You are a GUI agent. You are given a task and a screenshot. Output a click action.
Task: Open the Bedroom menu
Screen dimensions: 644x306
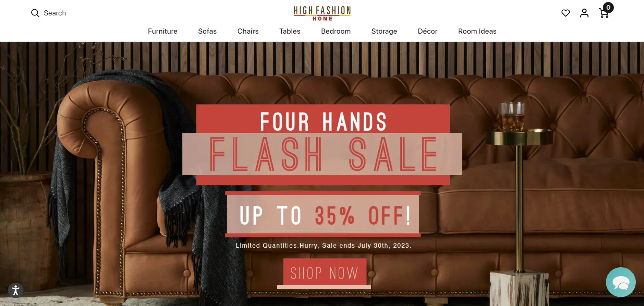click(x=336, y=31)
